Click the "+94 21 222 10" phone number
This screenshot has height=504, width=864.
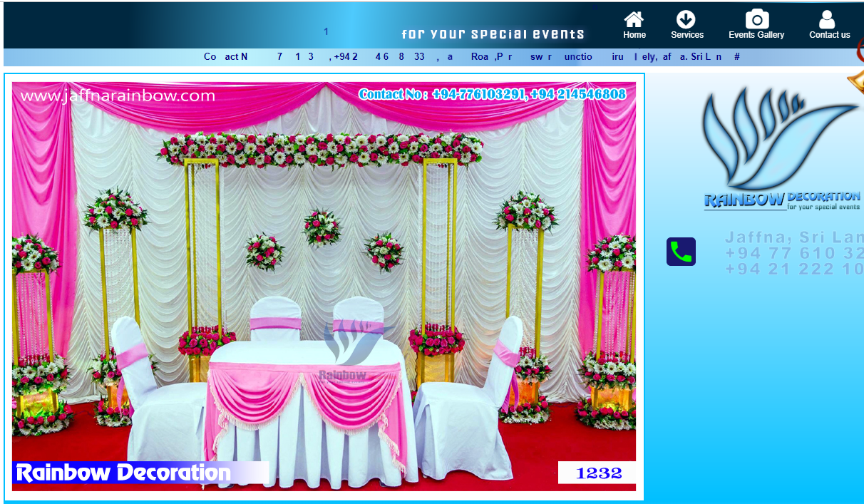pyautogui.click(x=794, y=269)
